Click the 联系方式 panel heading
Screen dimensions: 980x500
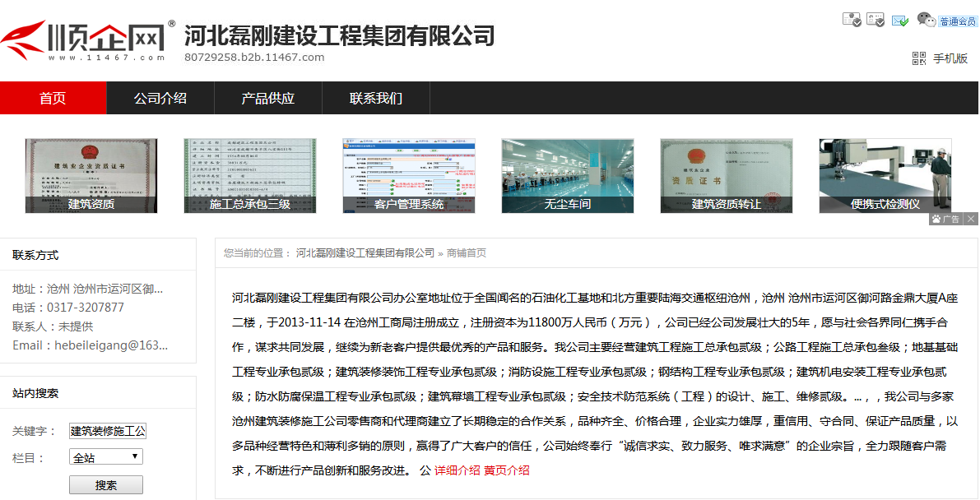coord(35,255)
